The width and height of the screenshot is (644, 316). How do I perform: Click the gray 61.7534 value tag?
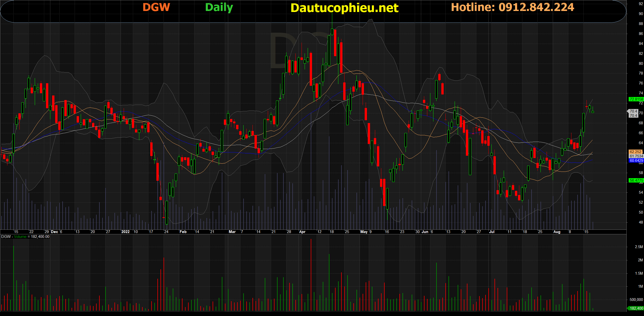636,156
